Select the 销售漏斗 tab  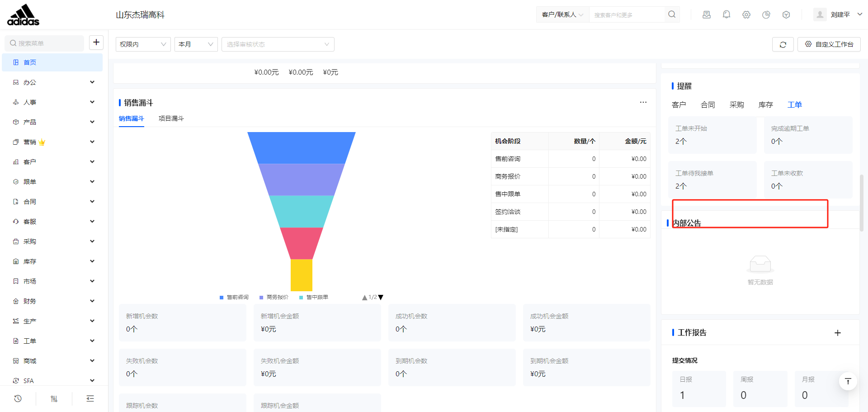(x=132, y=118)
